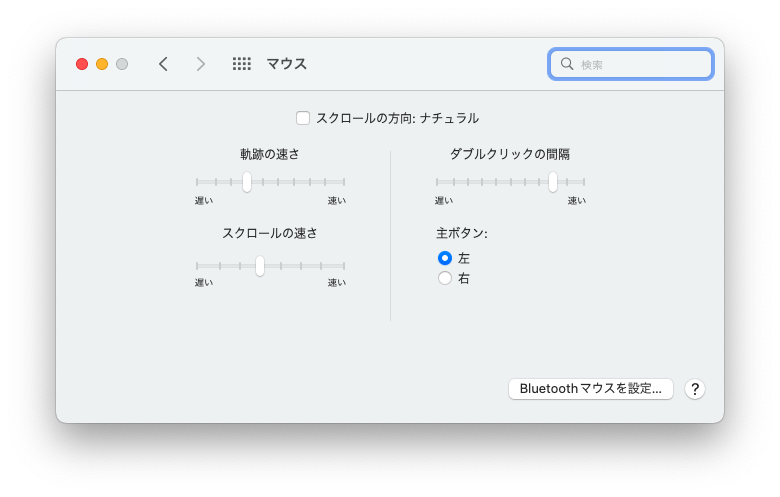Click the magnifying glass search icon
Viewport: 780px width, 497px height.
coord(567,64)
